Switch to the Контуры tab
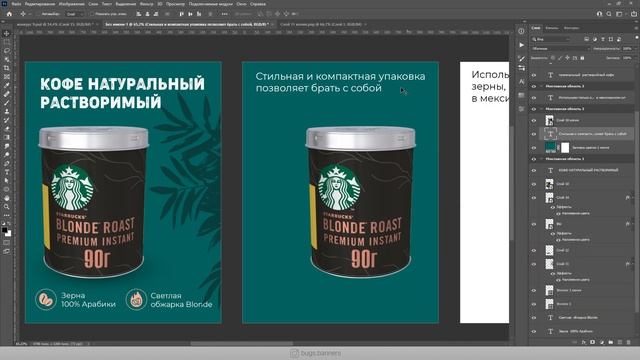The width and height of the screenshot is (640, 360). coord(571,28)
